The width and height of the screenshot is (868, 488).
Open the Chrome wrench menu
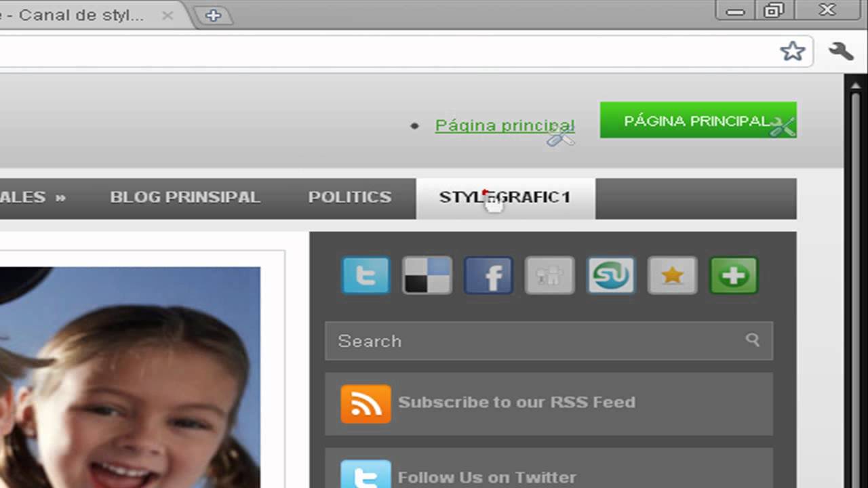[x=841, y=51]
